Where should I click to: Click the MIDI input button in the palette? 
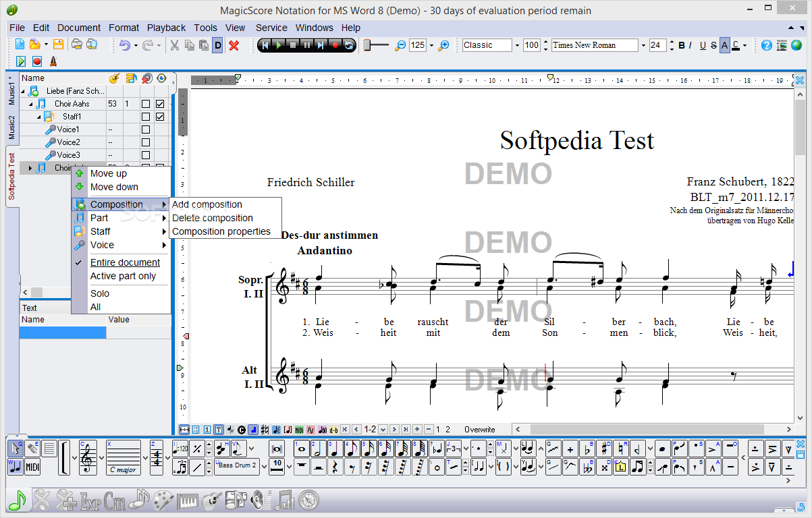[32, 467]
